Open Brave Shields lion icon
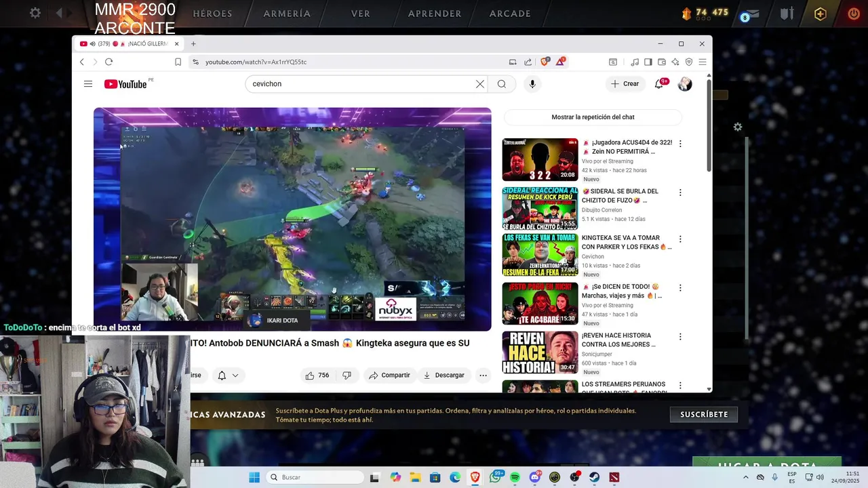The height and width of the screenshot is (488, 868). 545,62
